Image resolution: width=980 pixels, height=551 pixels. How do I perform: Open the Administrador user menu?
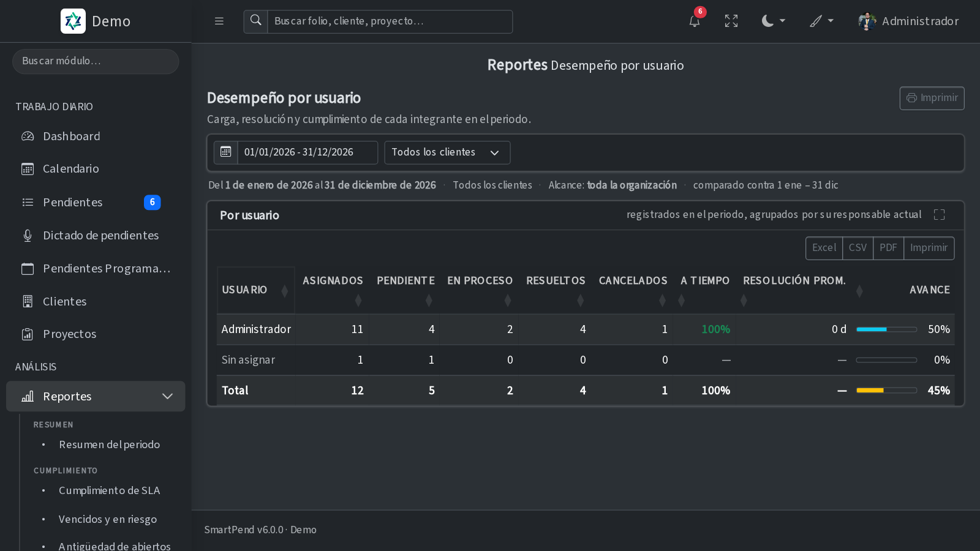(909, 21)
